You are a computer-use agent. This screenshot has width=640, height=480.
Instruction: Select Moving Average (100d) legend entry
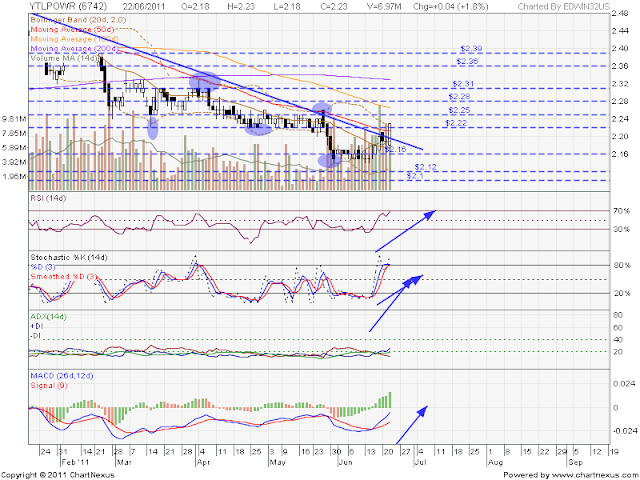tap(75, 39)
